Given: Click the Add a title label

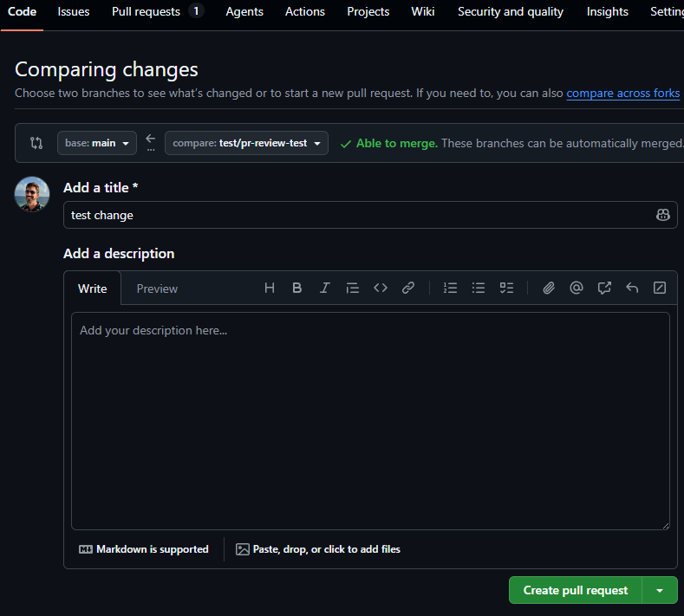Looking at the screenshot, I should click(101, 187).
